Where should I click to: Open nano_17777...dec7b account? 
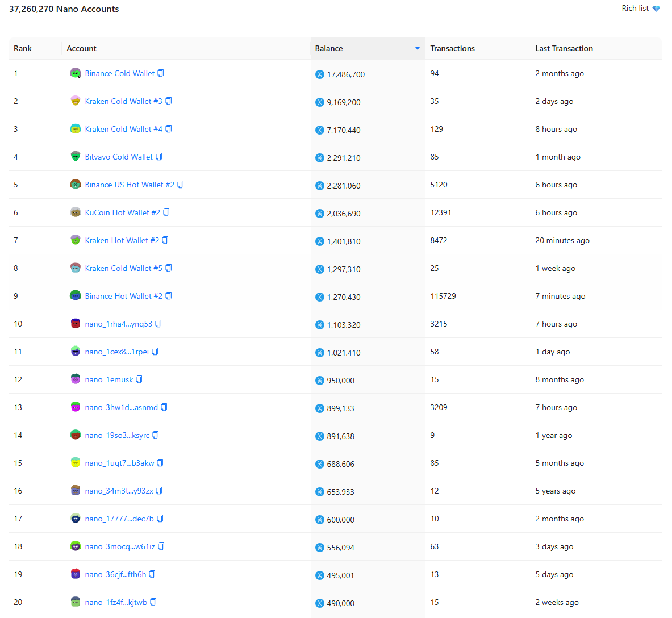pos(119,519)
